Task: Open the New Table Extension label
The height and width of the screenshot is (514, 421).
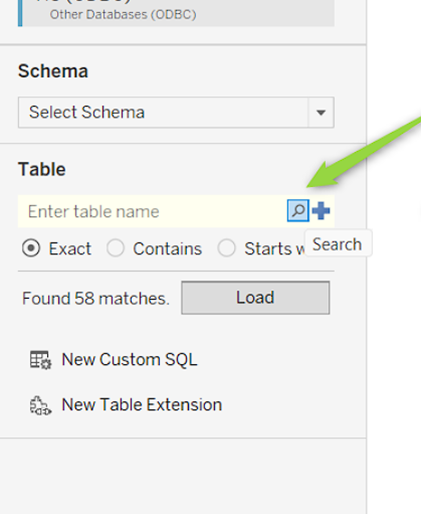Action: (142, 405)
